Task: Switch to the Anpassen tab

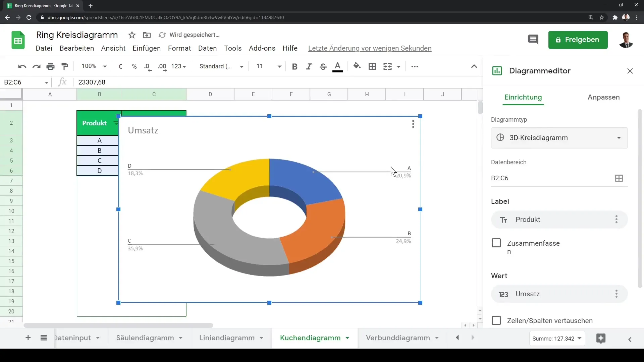Action: pos(603,97)
